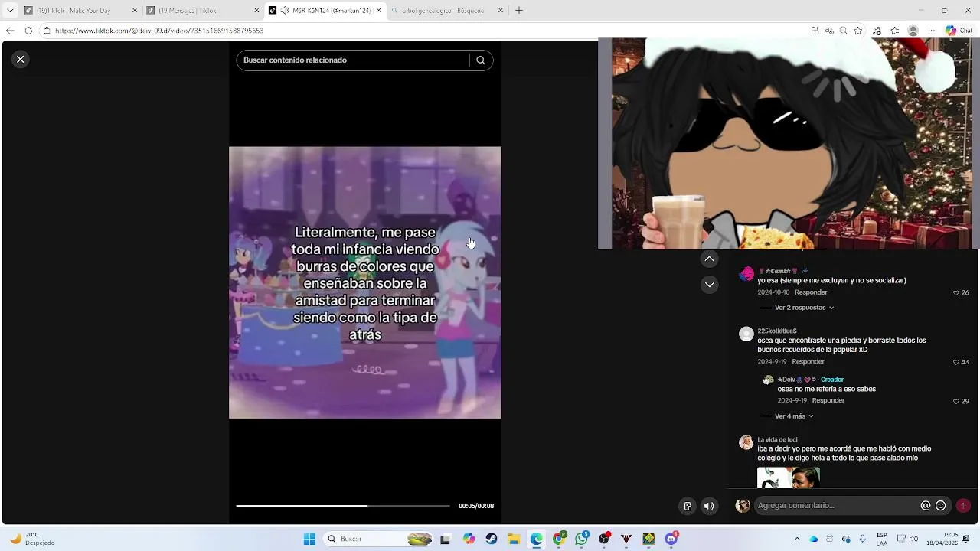
Task: Open 225kotkitlluaS user profile name
Action: click(x=777, y=331)
